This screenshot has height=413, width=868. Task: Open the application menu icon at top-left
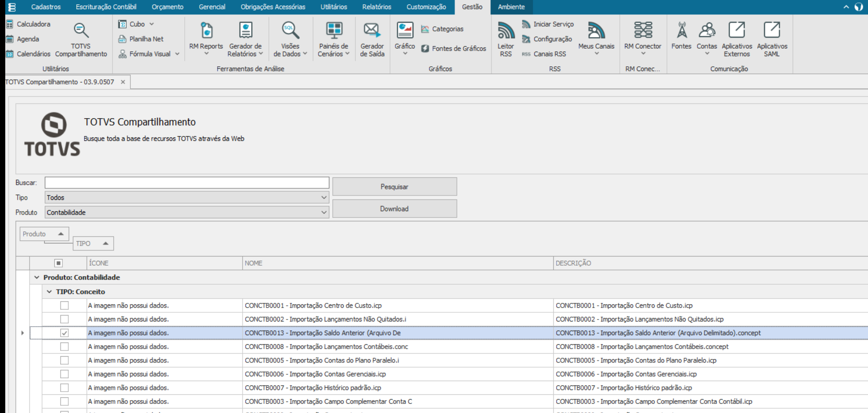point(12,7)
